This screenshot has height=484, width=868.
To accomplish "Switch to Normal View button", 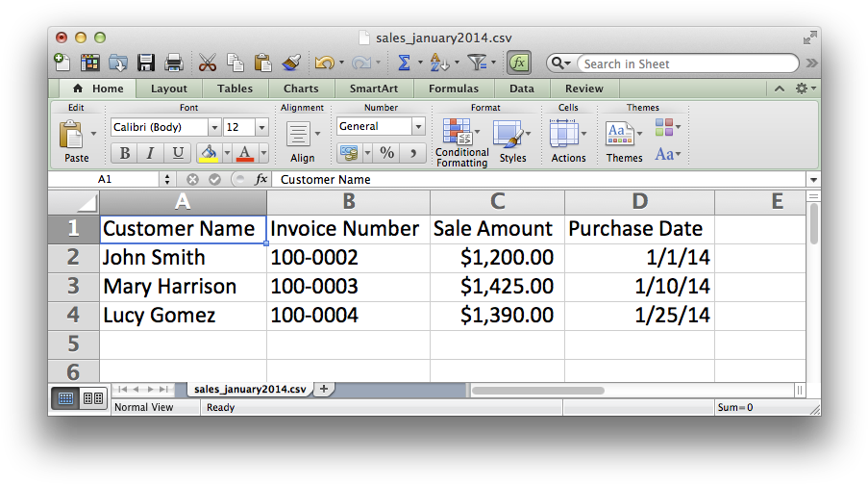I will pyautogui.click(x=65, y=398).
